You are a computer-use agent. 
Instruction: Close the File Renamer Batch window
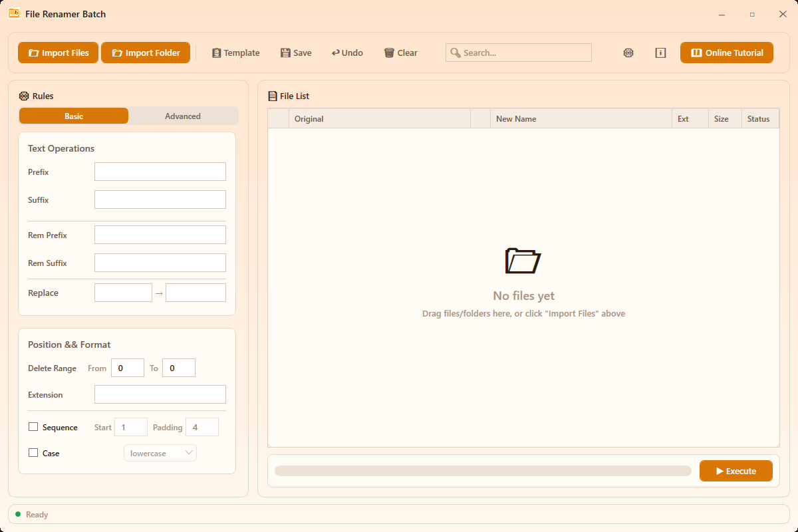(783, 14)
